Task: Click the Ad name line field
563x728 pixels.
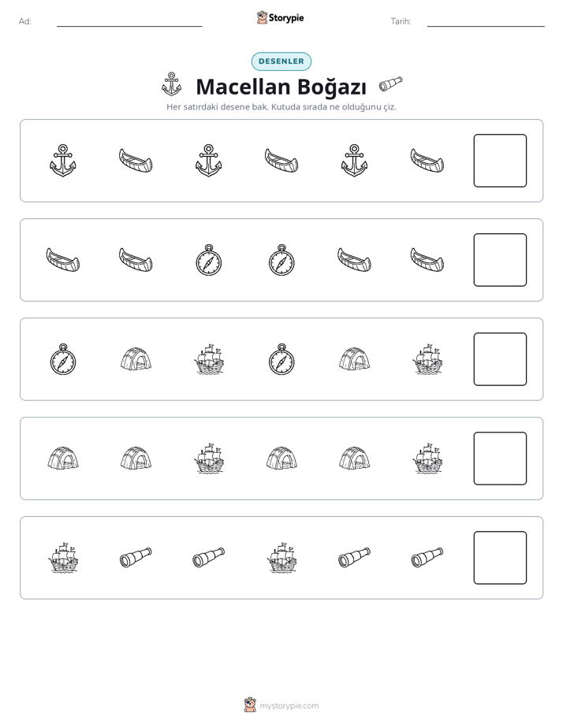Action: pyautogui.click(x=129, y=21)
